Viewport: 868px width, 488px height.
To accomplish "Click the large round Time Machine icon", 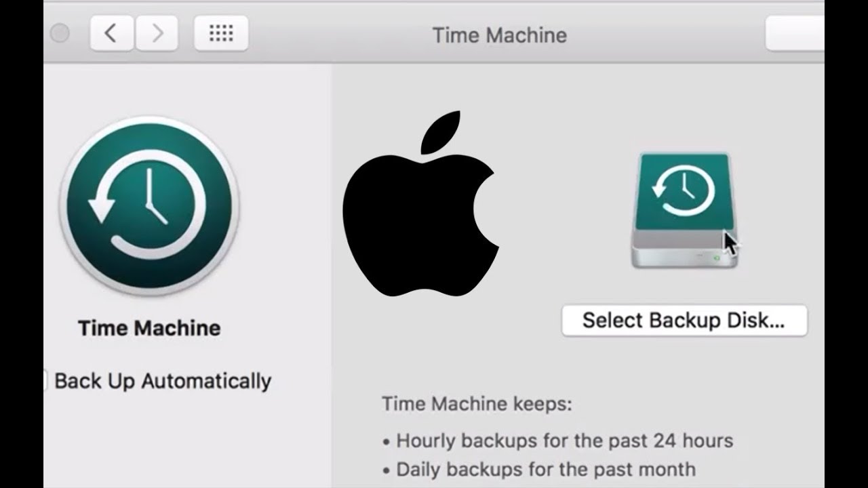I will [x=149, y=205].
